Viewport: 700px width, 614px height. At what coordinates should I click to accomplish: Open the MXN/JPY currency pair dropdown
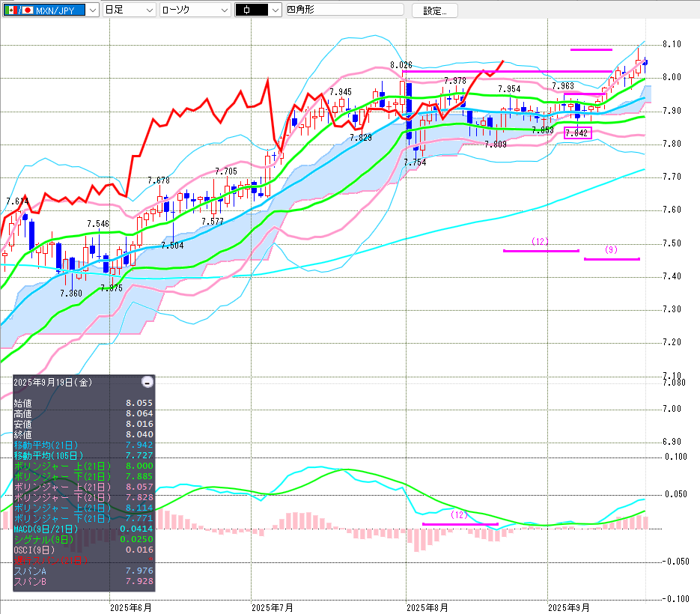point(91,10)
